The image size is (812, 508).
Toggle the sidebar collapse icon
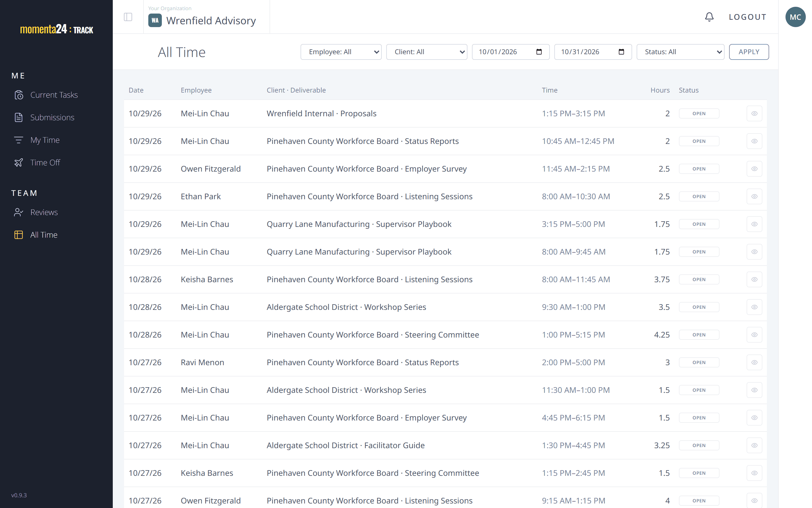[128, 17]
